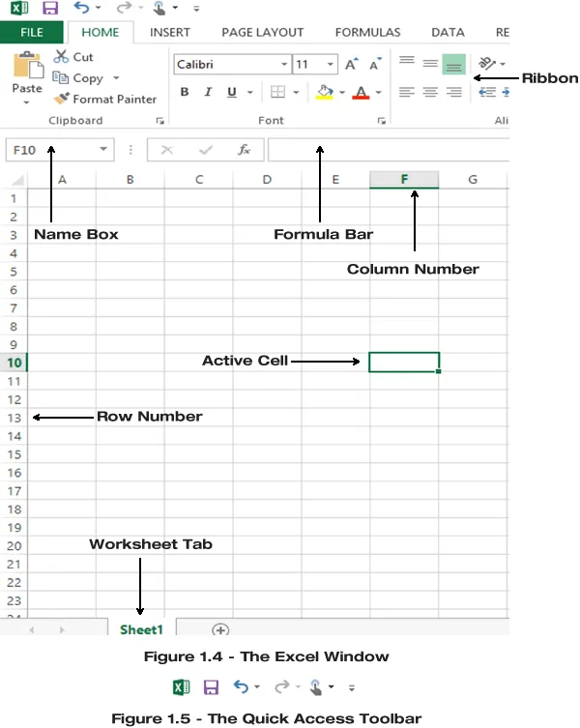Switch to the INSERT ribbon tab
The image size is (580, 728).
coord(169,32)
